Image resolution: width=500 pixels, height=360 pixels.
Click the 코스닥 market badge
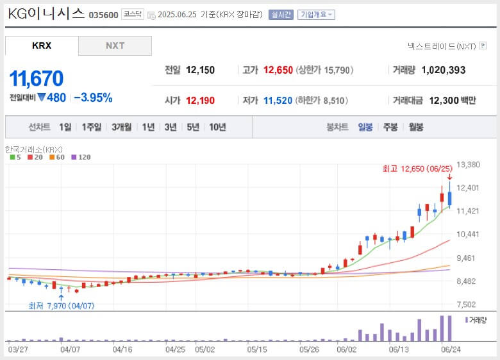click(x=132, y=14)
